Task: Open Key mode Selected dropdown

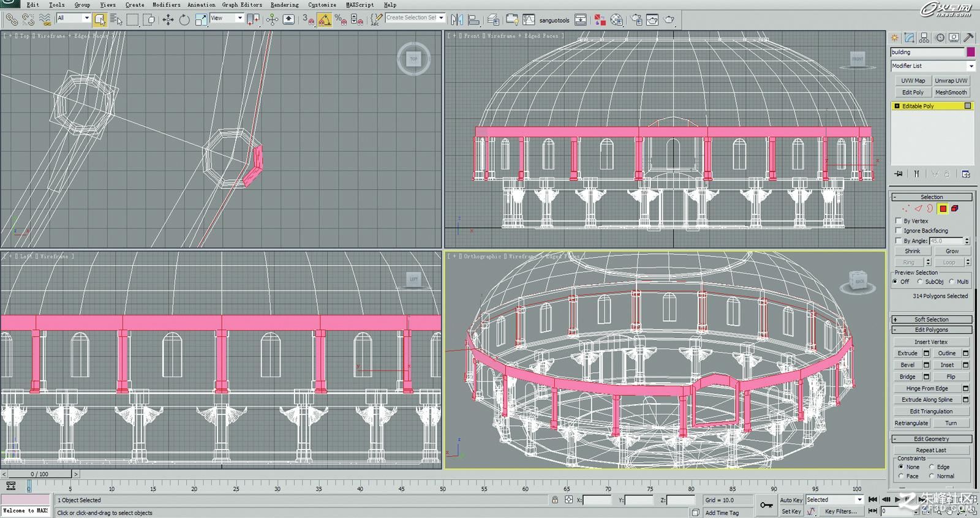Action: coord(834,500)
